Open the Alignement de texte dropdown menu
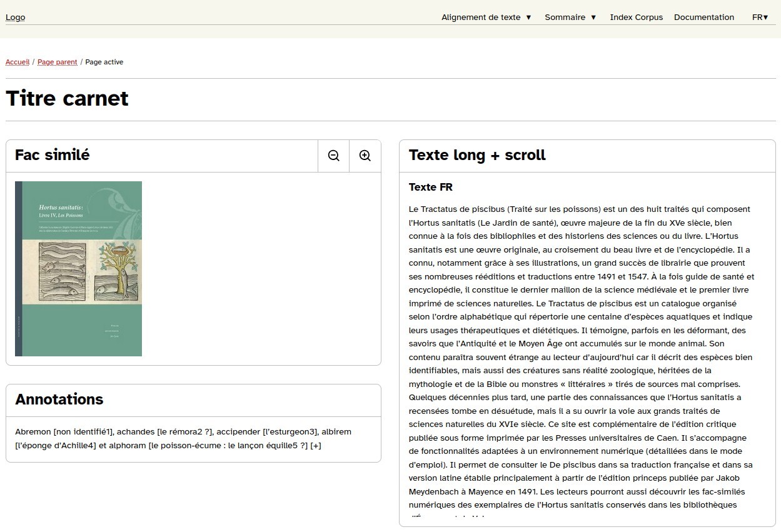The image size is (781, 532). [x=486, y=17]
